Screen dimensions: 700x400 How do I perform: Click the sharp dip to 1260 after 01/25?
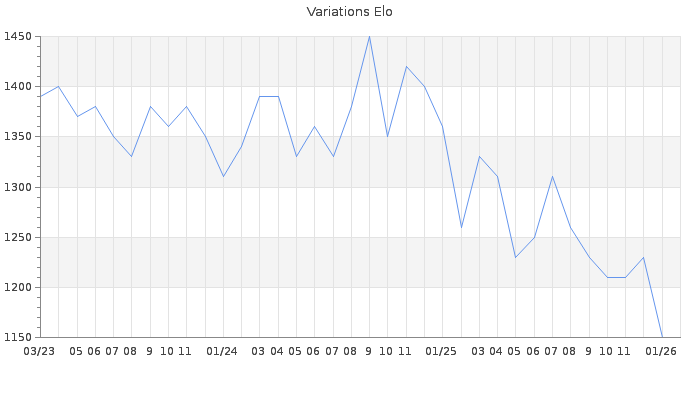[x=461, y=227]
